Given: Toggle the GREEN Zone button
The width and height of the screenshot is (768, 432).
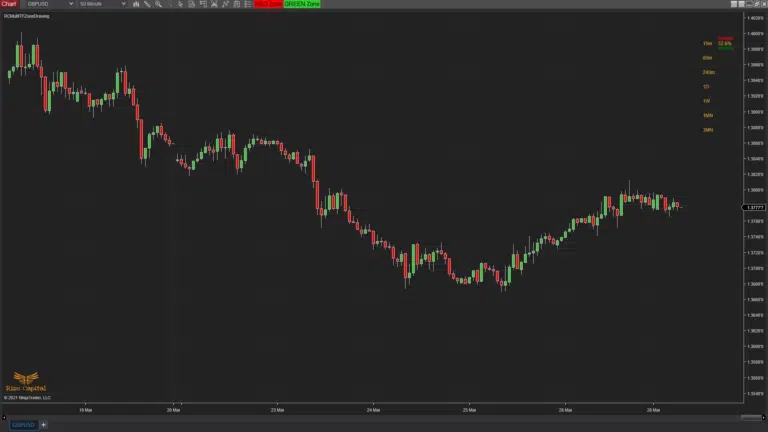Looking at the screenshot, I should tap(302, 4).
